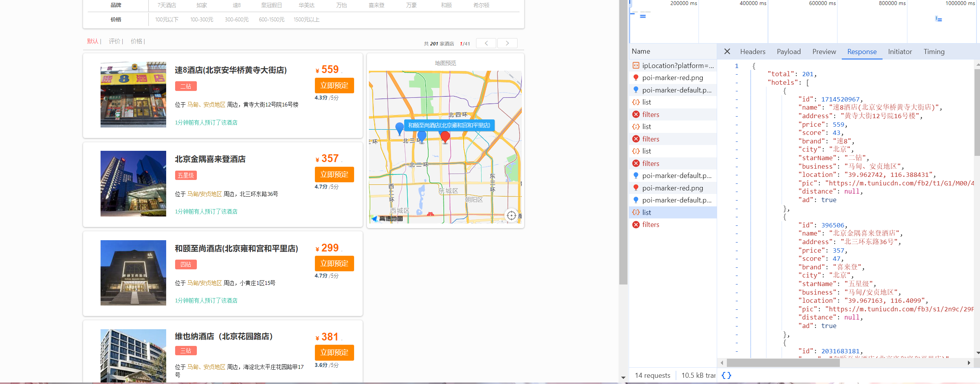Sort hotels by 默认

pyautogui.click(x=93, y=41)
